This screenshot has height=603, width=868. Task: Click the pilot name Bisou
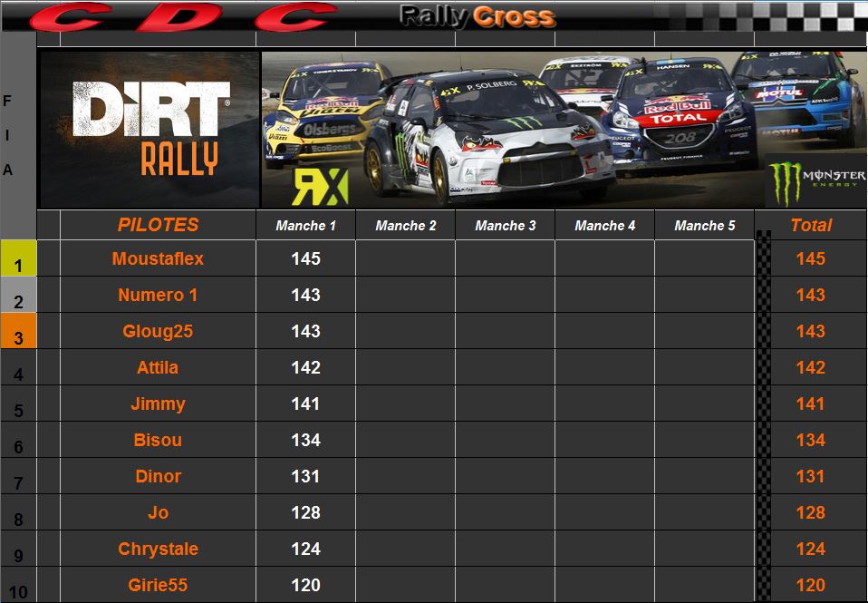tap(158, 440)
